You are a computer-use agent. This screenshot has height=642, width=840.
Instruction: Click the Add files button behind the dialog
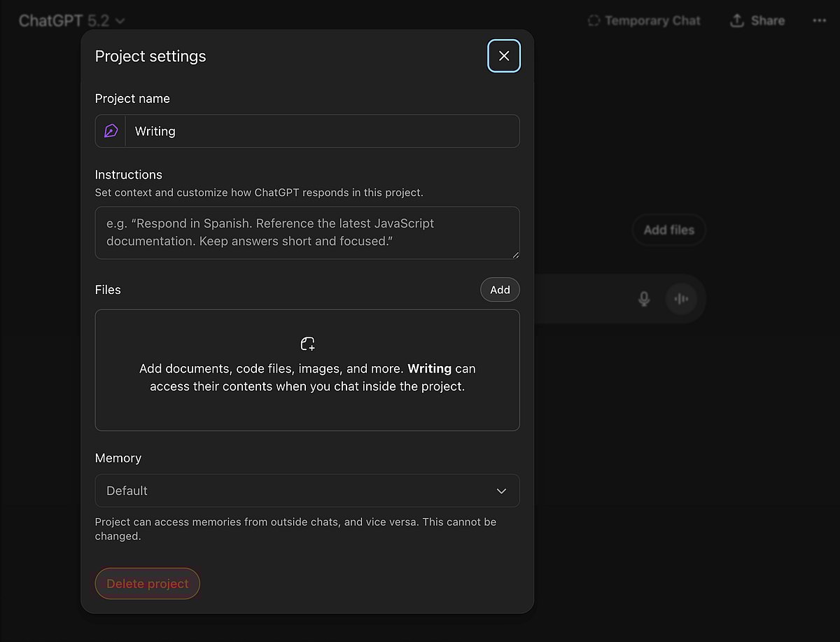pos(668,230)
